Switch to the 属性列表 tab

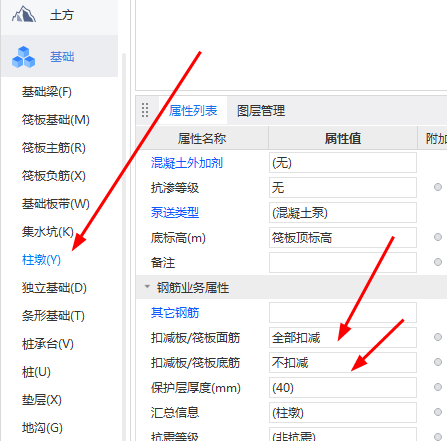(193, 110)
